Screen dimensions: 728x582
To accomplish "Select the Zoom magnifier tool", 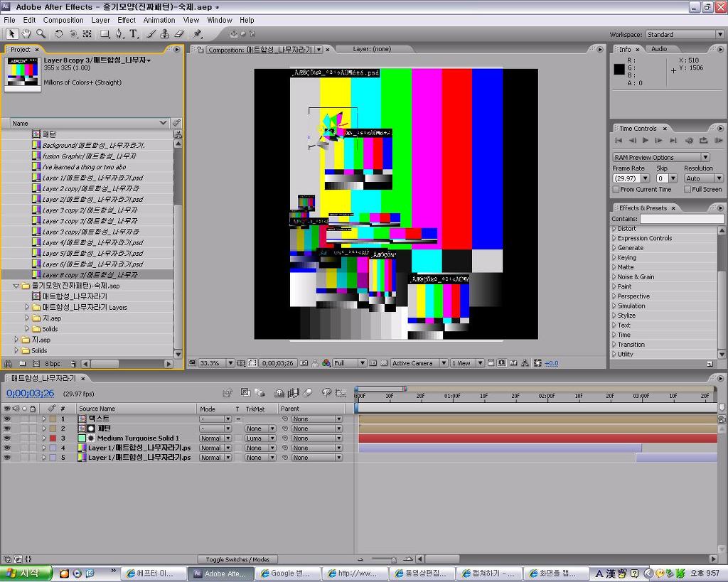I will pos(41,33).
